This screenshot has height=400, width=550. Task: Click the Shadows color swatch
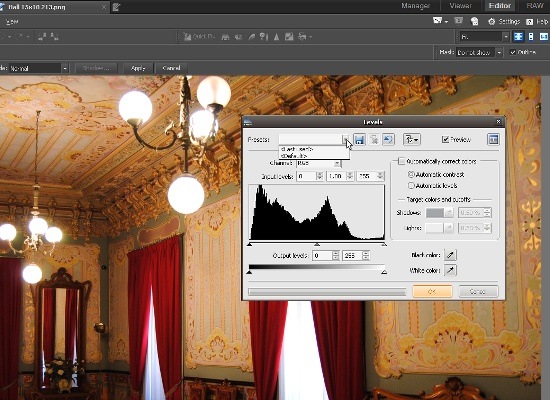(435, 213)
